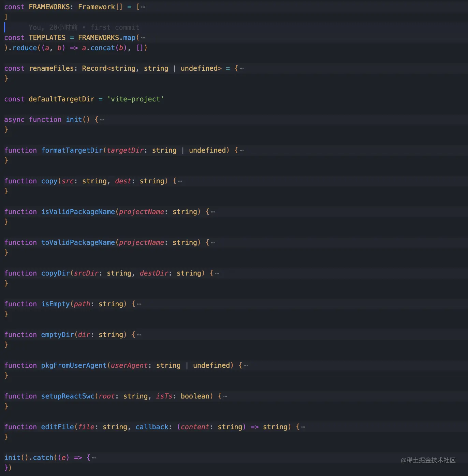
Task: Expand the renameFiles record body
Action: [x=242, y=68]
